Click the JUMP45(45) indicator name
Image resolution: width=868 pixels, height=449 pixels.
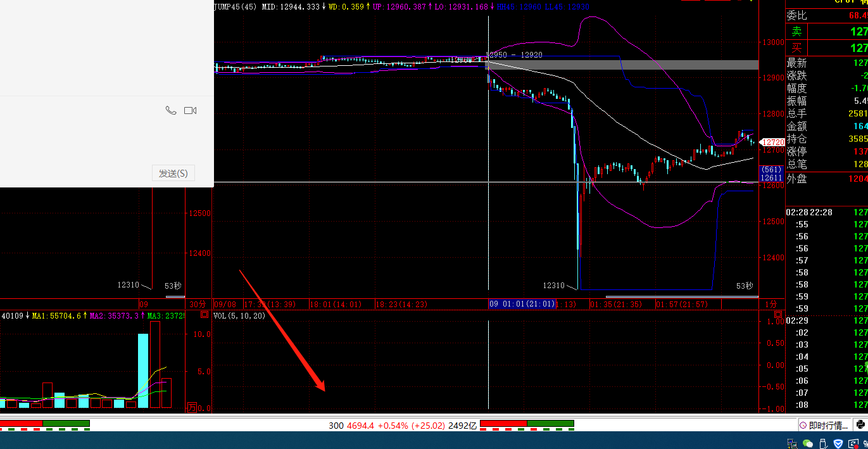coord(236,6)
